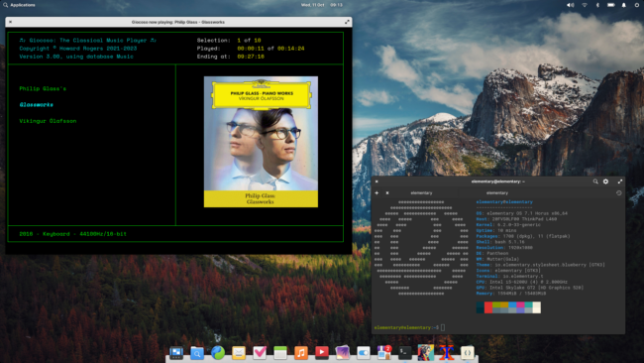Open the terminal settings gear menu
The height and width of the screenshot is (363, 644).
coord(605,181)
